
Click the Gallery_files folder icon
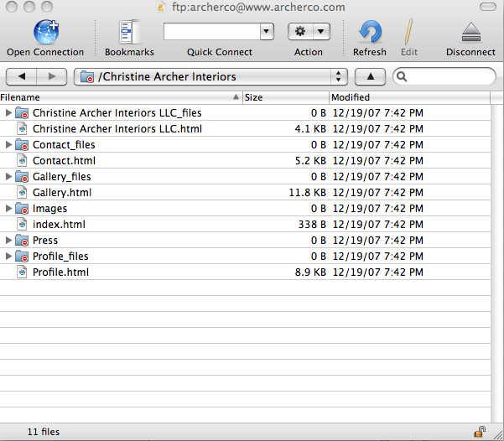(22, 176)
